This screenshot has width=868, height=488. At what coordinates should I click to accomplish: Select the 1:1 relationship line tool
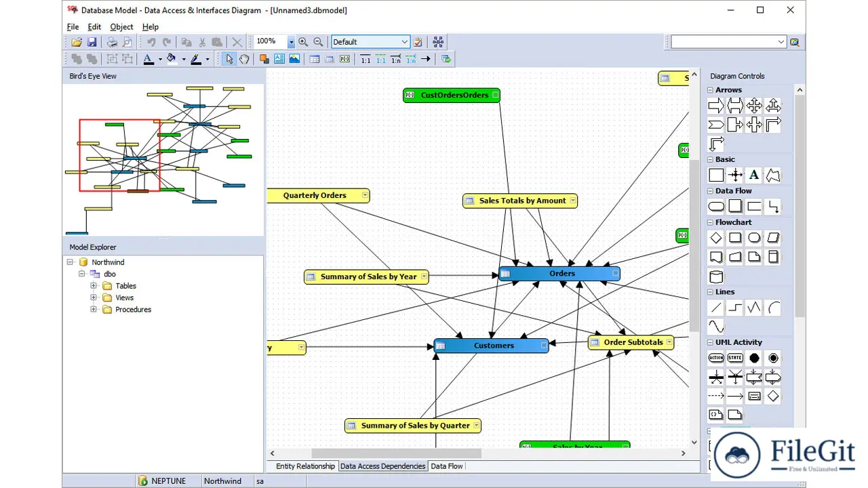366,59
